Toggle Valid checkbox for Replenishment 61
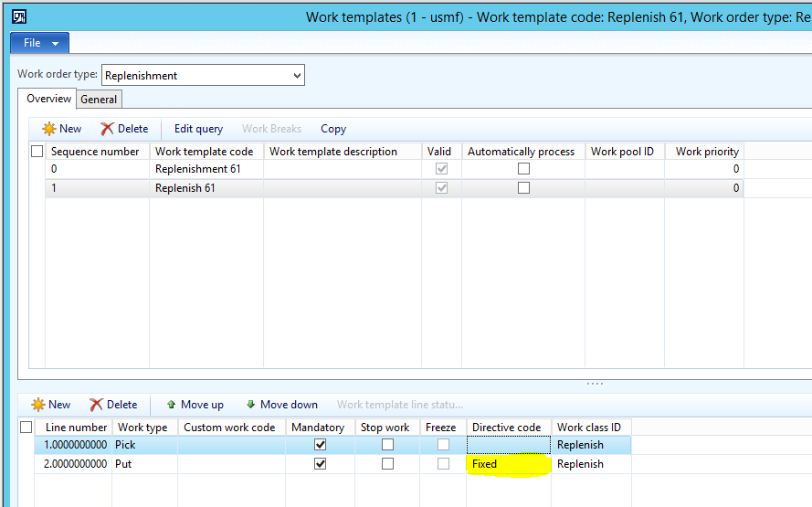This screenshot has height=507, width=812. [x=442, y=169]
